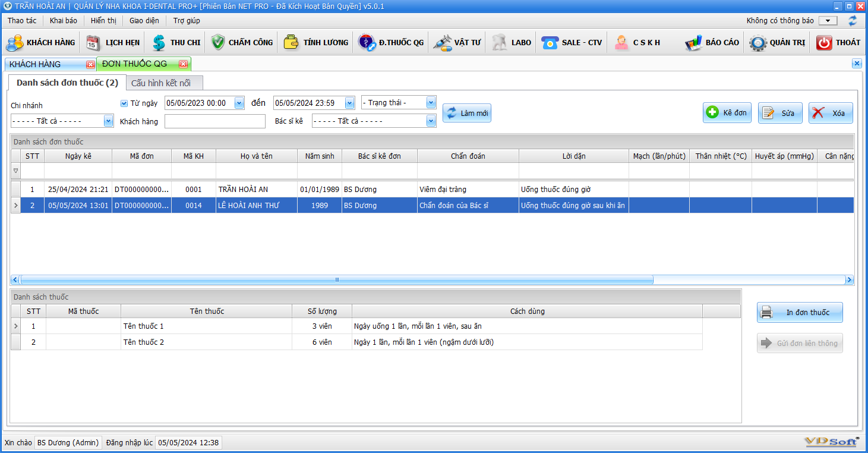
Task: Click the sync arrows icon near notifications
Action: [x=853, y=20]
